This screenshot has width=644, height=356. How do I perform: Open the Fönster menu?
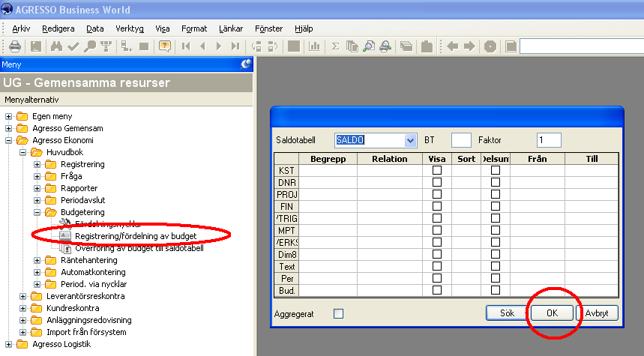point(268,28)
